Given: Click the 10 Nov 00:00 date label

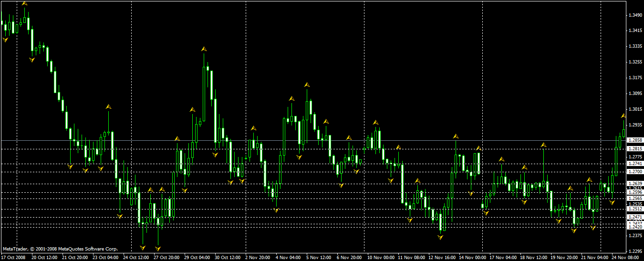Looking at the screenshot, I should tap(380, 258).
